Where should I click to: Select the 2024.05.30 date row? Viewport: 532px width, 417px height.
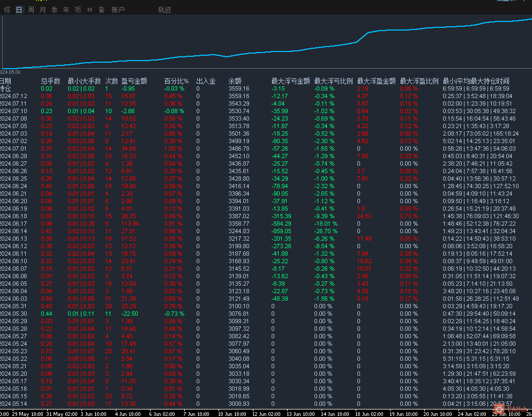pyautogui.click(x=14, y=314)
